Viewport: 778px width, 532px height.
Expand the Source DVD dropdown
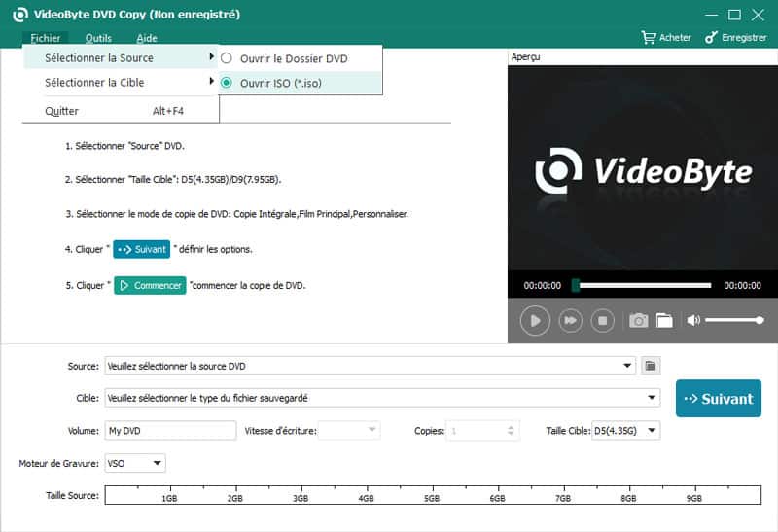(629, 366)
